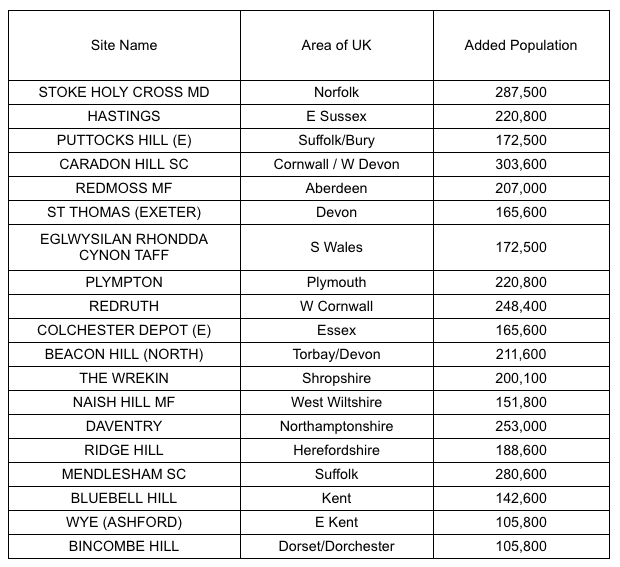Click the Area of UK column header
Viewport: 620px width, 567px height.
(x=336, y=45)
